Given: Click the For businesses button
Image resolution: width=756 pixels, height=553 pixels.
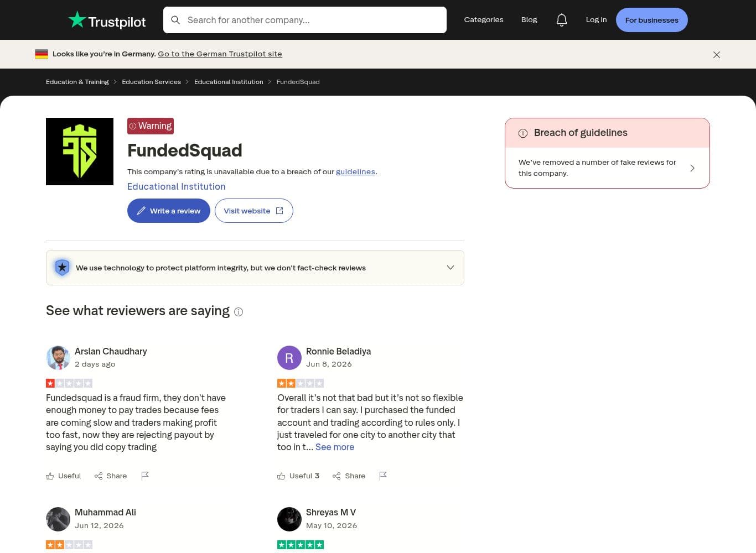Looking at the screenshot, I should point(652,20).
